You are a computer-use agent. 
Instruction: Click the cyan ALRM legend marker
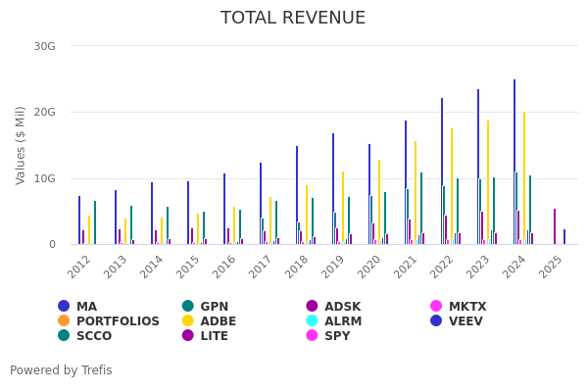312,321
